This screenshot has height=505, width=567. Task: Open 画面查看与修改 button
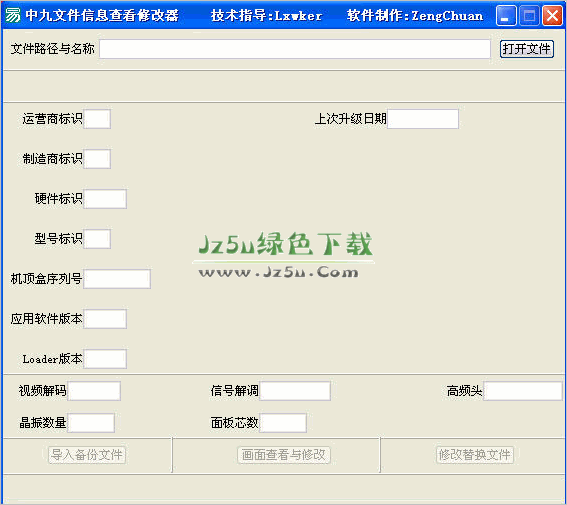click(x=284, y=455)
